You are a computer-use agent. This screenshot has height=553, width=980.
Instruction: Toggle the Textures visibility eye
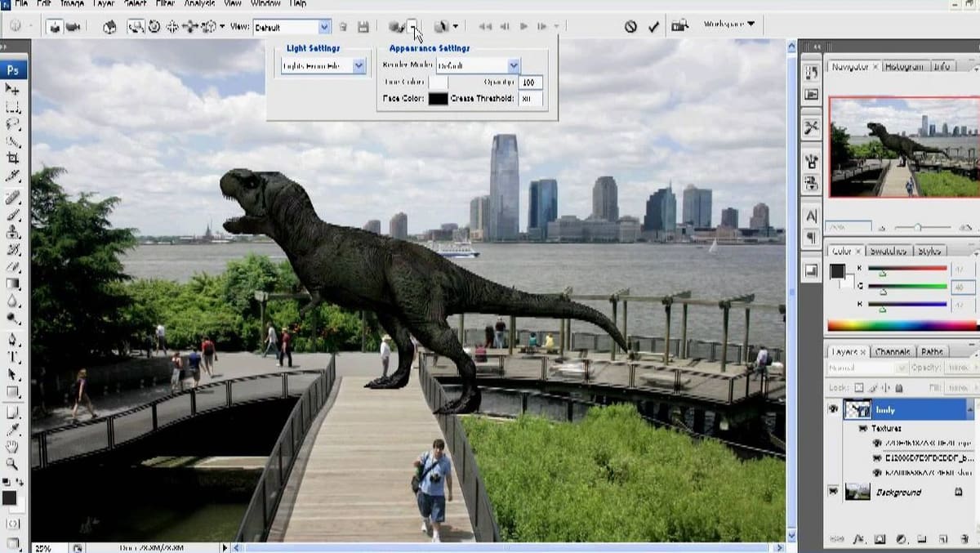[862, 428]
